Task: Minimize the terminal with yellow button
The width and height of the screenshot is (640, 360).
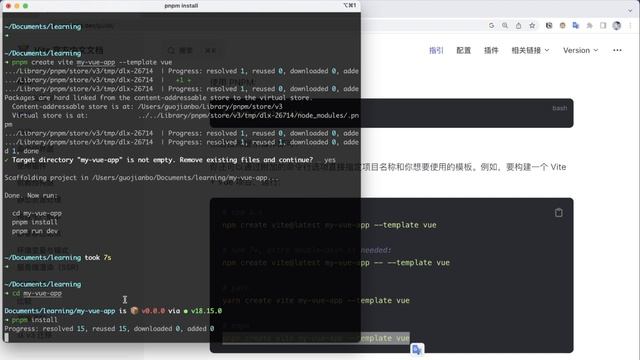Action: [17, 6]
